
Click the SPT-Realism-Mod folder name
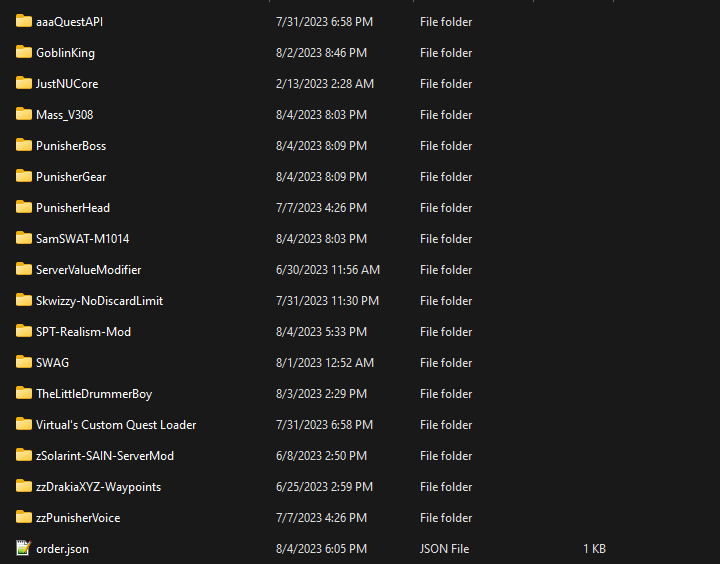click(84, 332)
